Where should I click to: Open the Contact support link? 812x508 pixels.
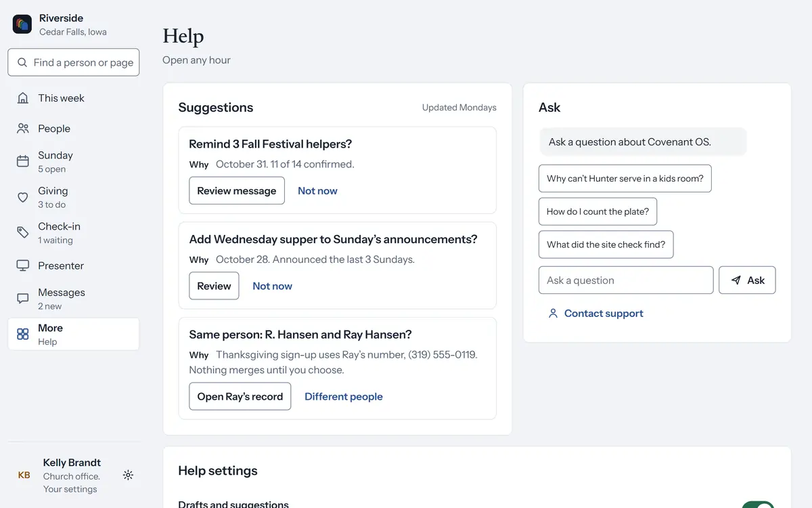(x=595, y=314)
